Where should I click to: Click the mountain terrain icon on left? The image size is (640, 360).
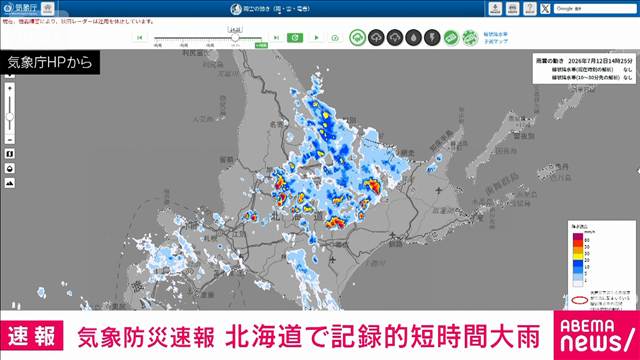coord(10,183)
